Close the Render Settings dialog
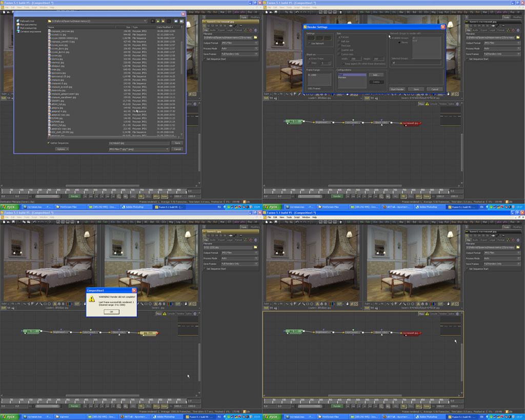 [x=442, y=27]
